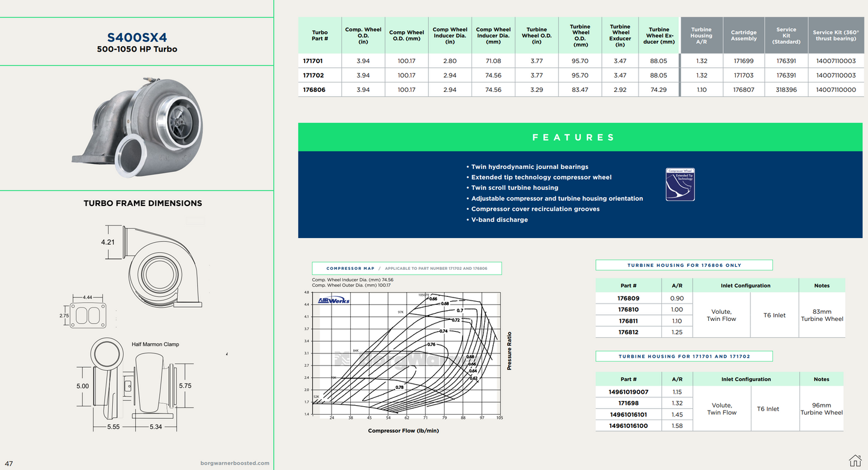The image size is (868, 470).
Task: Click the 'Cartridge Assembly' column header
Action: [x=744, y=35]
